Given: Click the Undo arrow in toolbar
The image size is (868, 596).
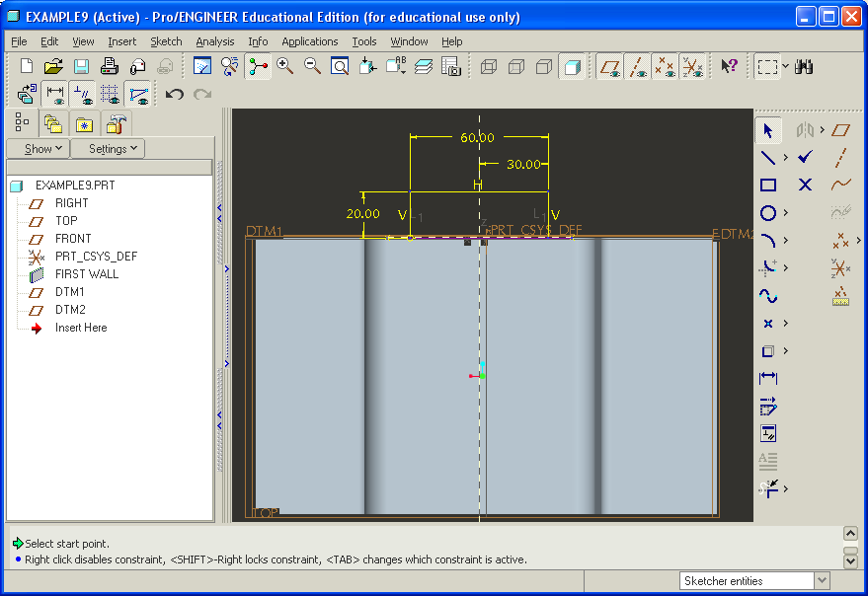Looking at the screenshot, I should [175, 95].
